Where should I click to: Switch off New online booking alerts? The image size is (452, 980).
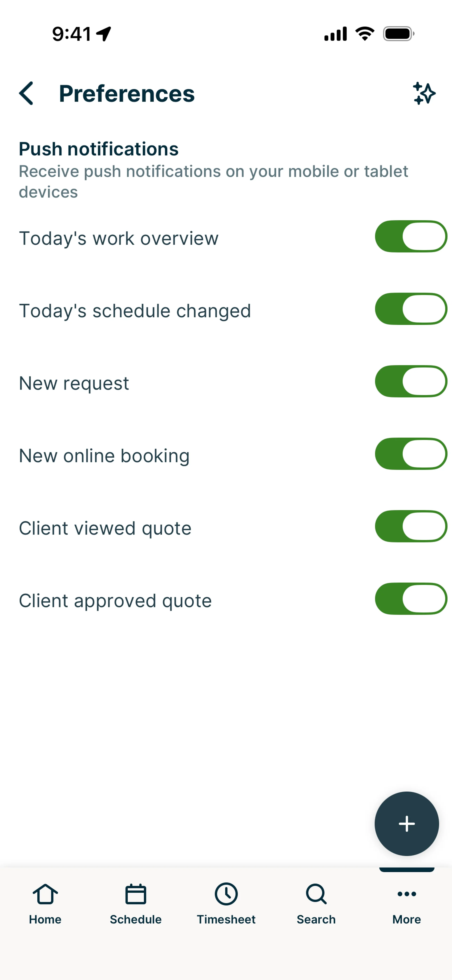coord(411,454)
